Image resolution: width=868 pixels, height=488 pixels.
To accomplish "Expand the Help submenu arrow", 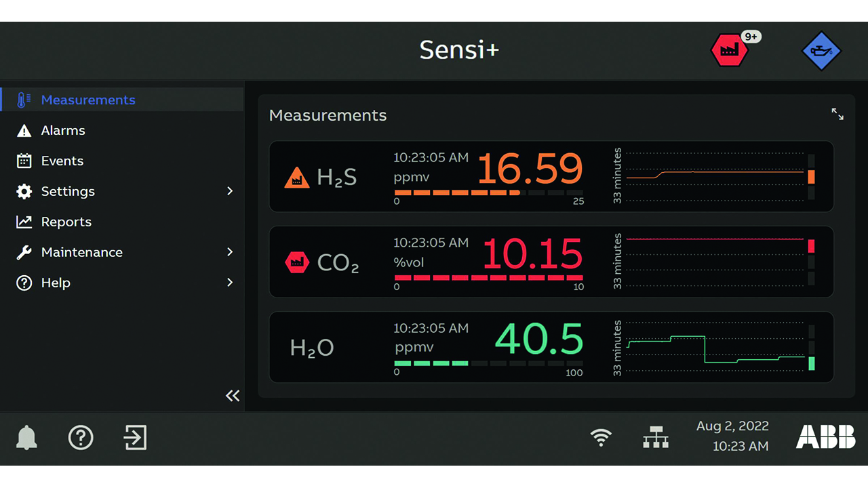I will (230, 283).
